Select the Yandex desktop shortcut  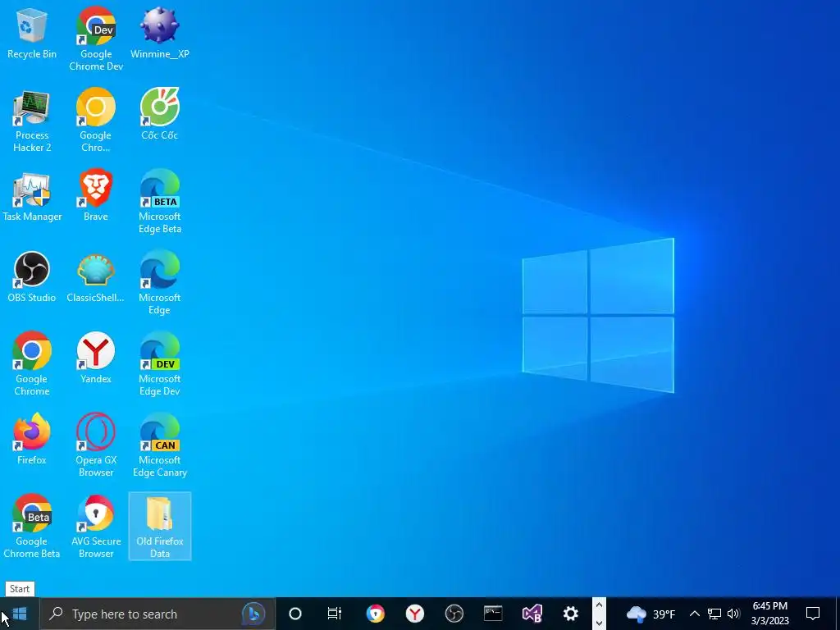(x=96, y=358)
